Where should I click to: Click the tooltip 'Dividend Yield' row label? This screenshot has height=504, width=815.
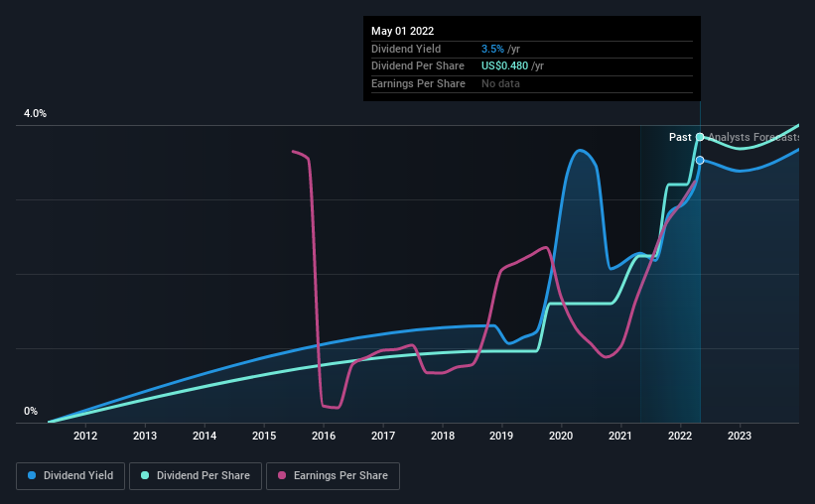coord(406,49)
